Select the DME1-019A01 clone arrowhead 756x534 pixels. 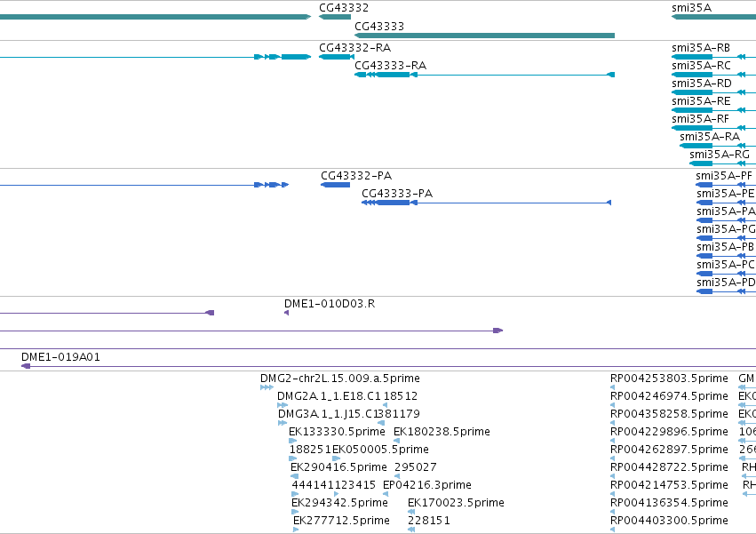26,366
